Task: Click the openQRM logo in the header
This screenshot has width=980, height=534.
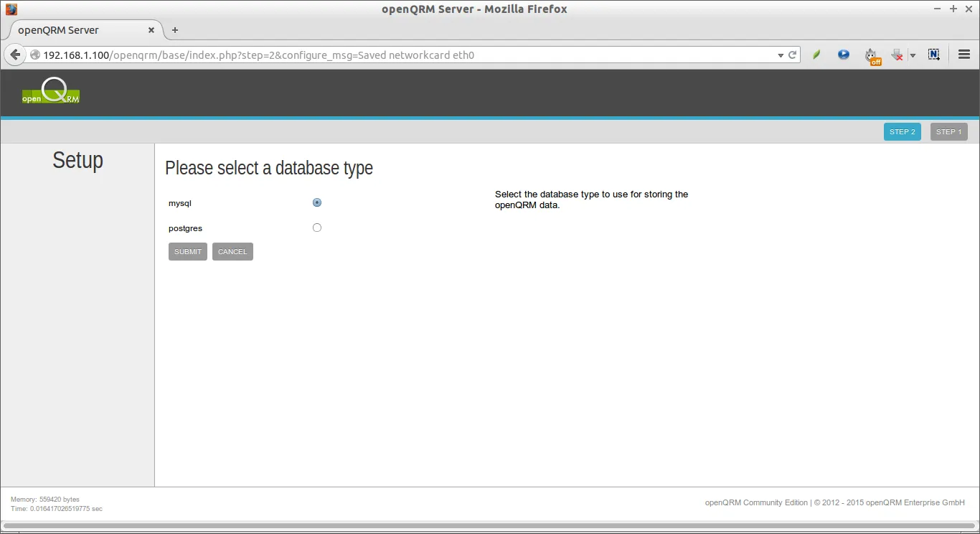Action: tap(50, 90)
